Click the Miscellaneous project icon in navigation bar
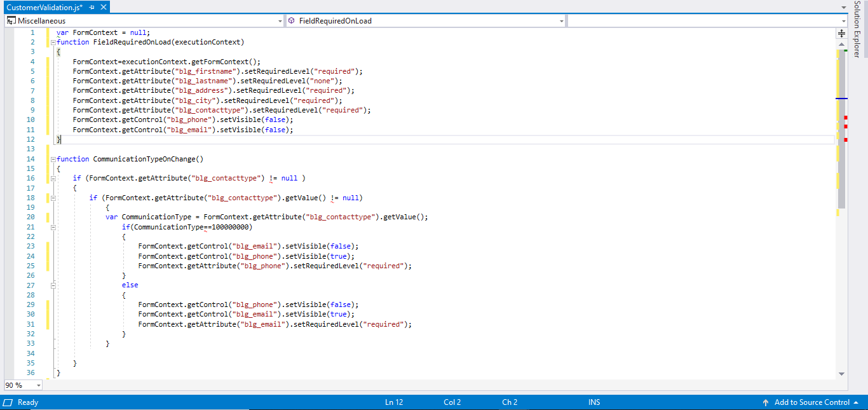This screenshot has height=410, width=868. click(10, 20)
